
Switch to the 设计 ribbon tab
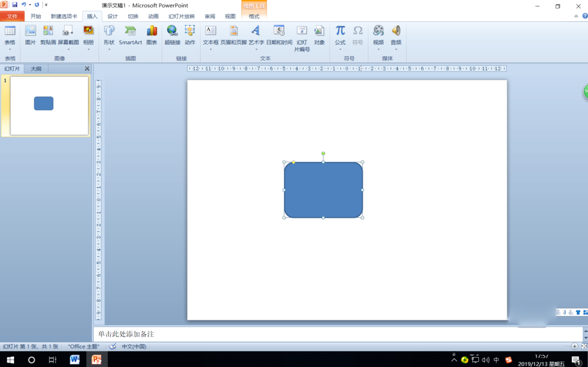[x=112, y=17]
